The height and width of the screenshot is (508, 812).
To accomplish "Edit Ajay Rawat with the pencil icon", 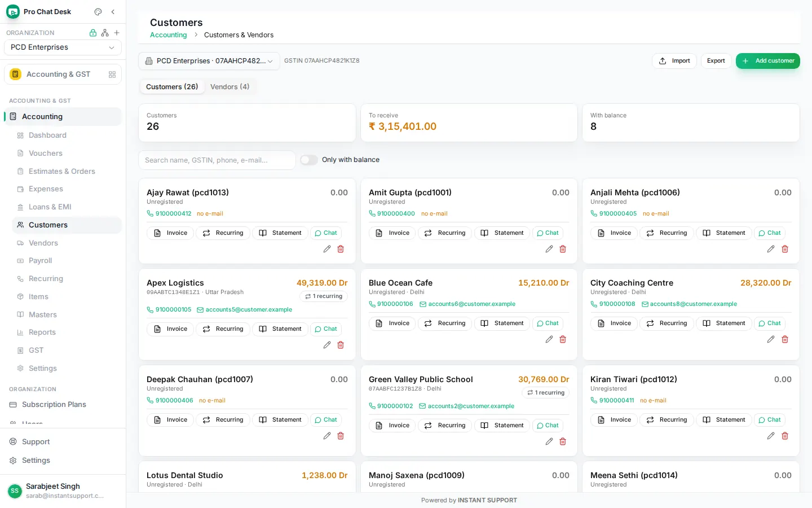I will (327, 249).
